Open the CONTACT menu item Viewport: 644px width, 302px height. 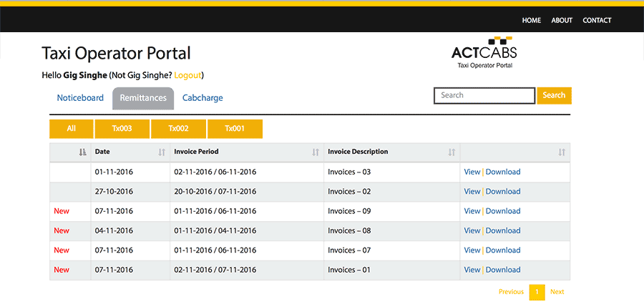(597, 20)
